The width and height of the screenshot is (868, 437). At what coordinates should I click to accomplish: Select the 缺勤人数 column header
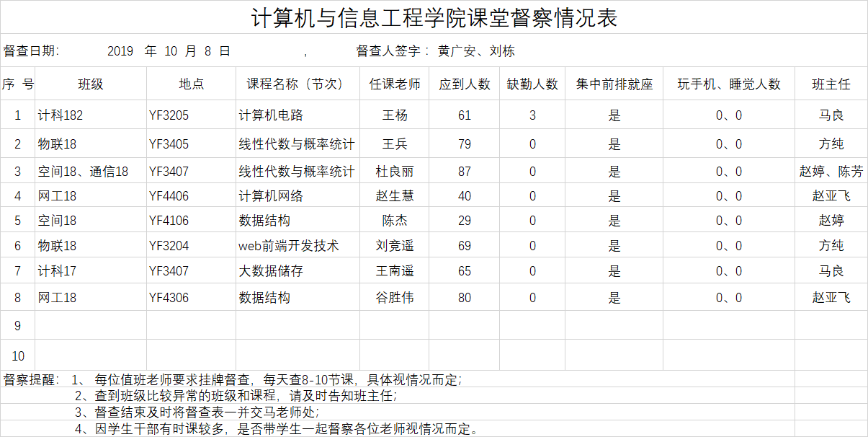(532, 84)
